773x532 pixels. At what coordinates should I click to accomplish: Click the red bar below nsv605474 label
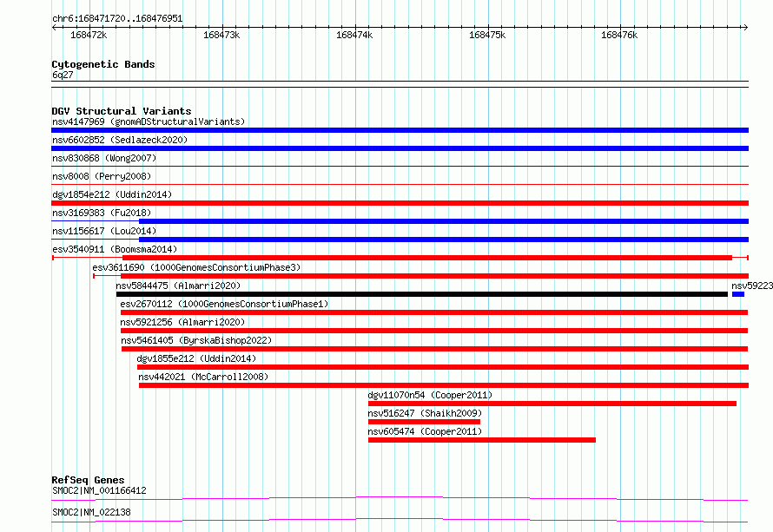[482, 440]
